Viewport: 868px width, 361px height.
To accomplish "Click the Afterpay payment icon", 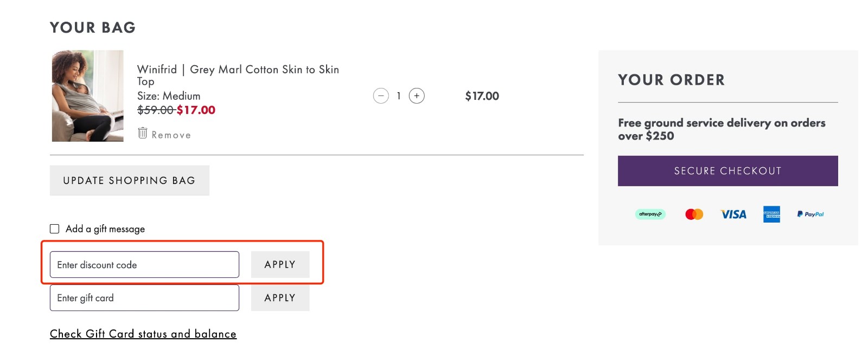I will (x=650, y=214).
